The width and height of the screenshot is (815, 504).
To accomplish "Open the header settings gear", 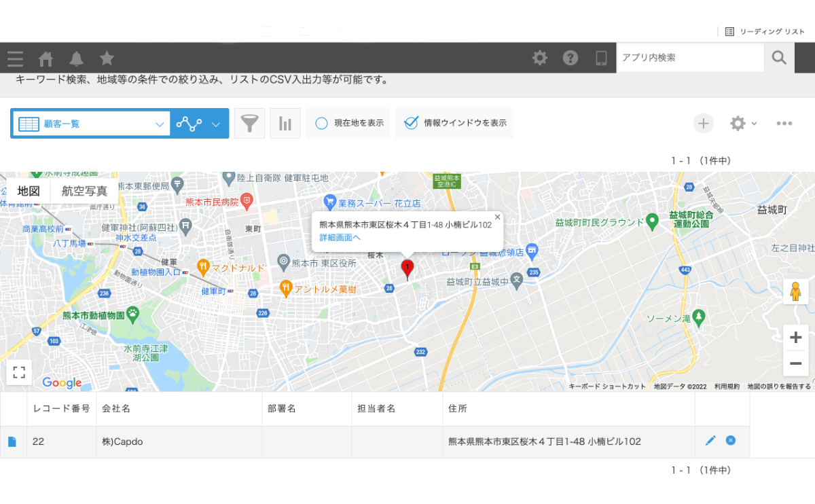I will [x=540, y=58].
